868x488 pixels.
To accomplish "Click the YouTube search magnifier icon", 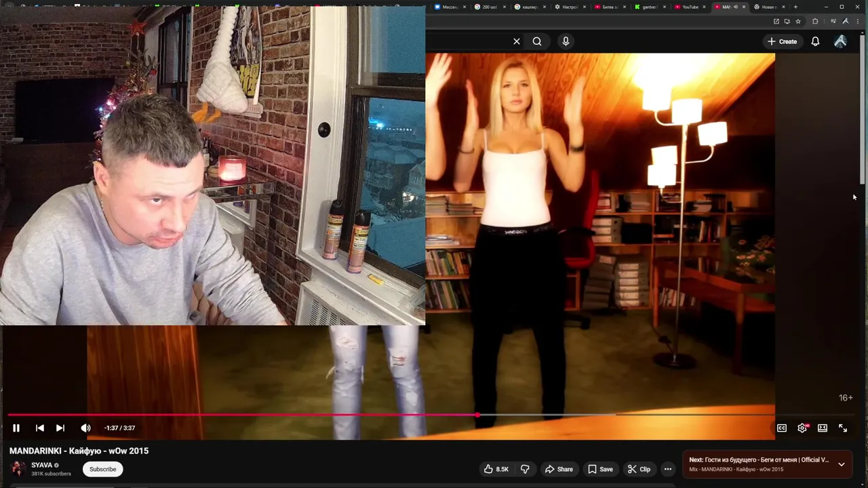I will tap(537, 41).
